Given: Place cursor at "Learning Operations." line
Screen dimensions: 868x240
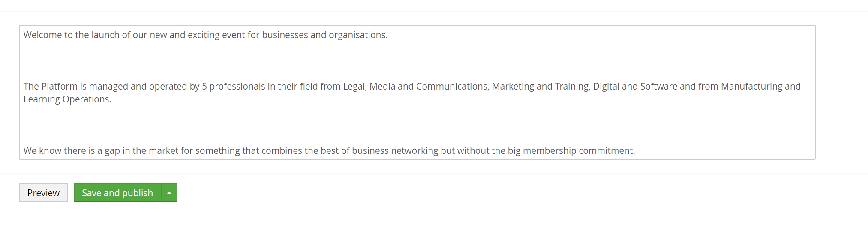Looking at the screenshot, I should point(67,99).
